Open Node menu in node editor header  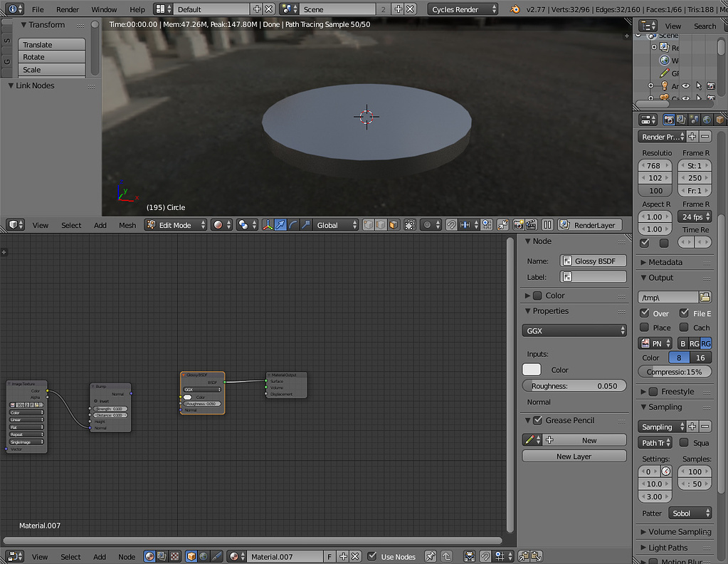pyautogui.click(x=126, y=557)
